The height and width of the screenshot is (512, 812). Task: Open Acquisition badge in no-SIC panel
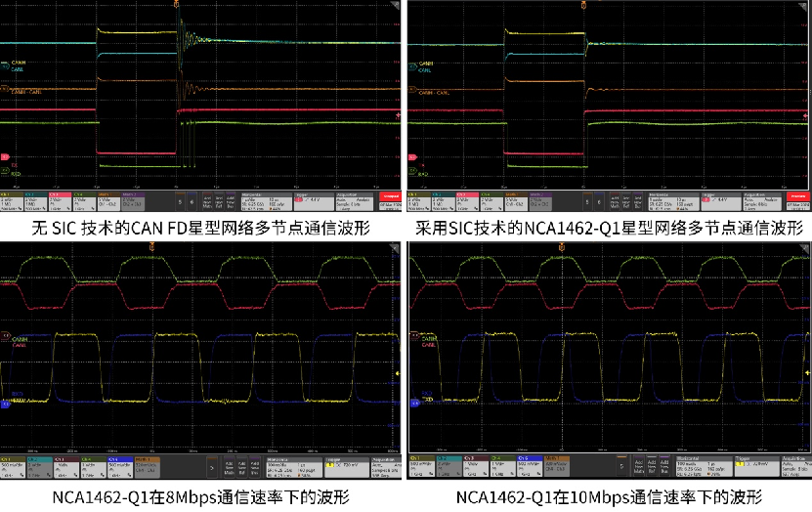tap(356, 201)
